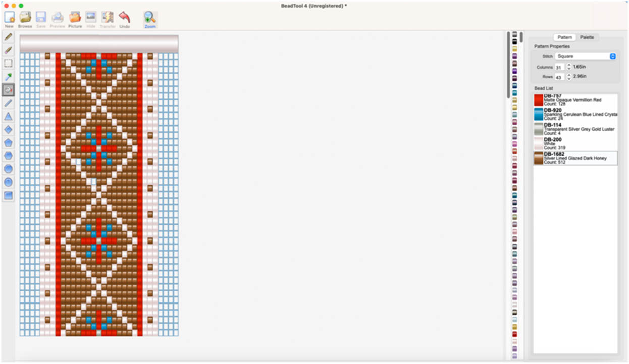The height and width of the screenshot is (364, 629).
Task: Choose the triangle shape tool
Action: coord(8,116)
